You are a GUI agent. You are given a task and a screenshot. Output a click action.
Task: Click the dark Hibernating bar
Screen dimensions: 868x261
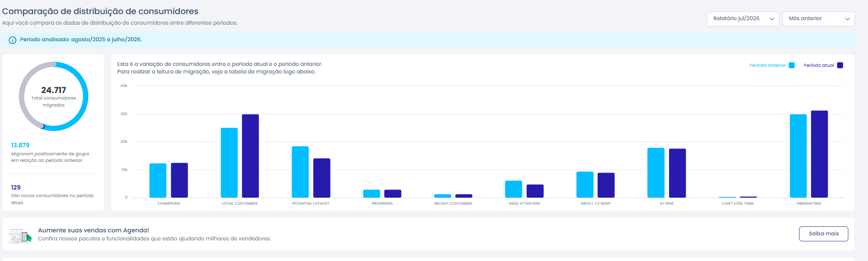819,154
